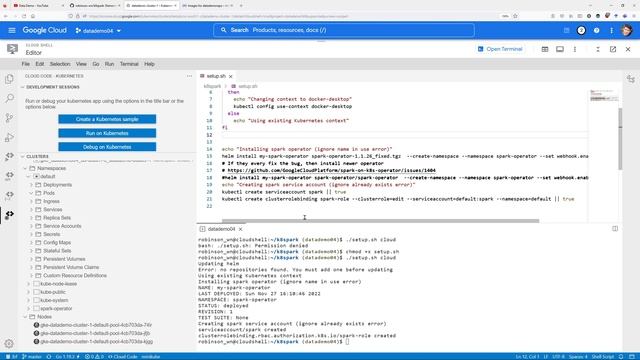Click the errors and warnings status indicator
Viewport: 640px width, 360px height.
point(94,356)
